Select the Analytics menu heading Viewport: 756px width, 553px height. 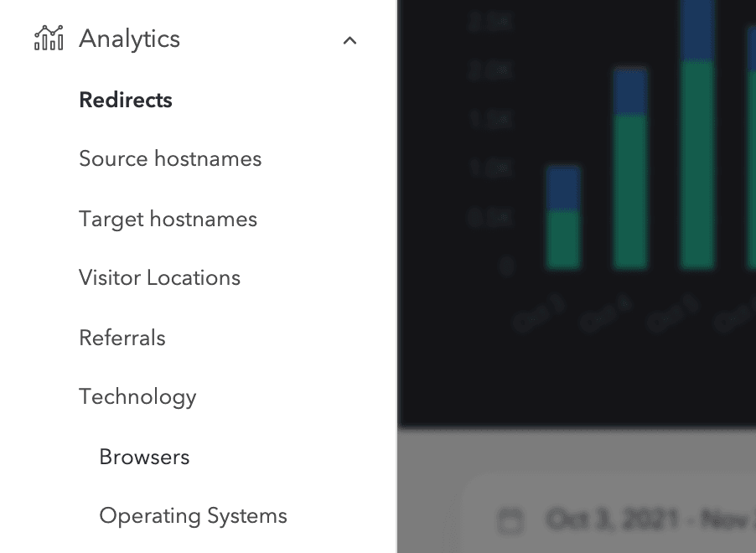(129, 39)
